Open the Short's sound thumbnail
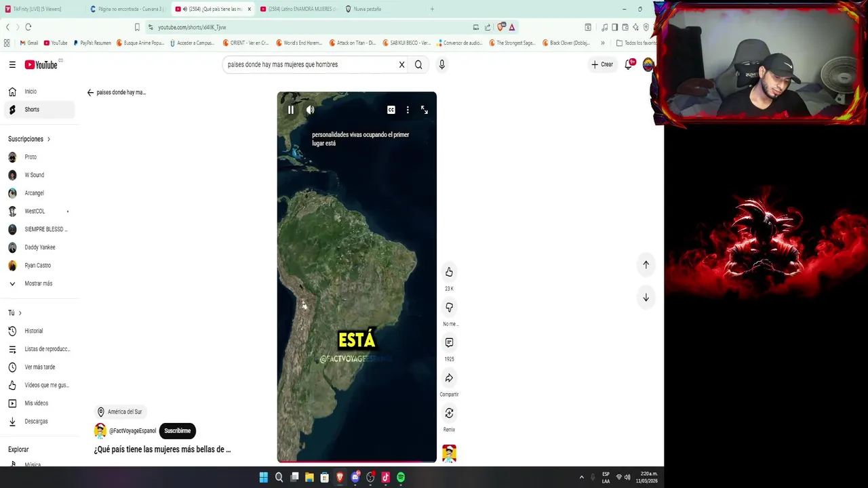 pos(449,453)
